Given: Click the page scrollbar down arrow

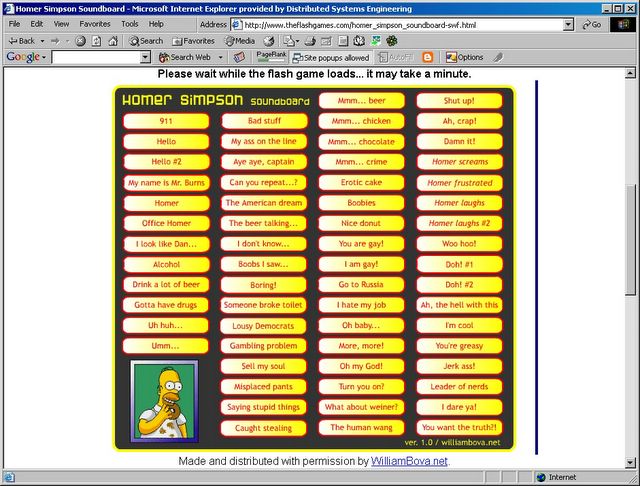Looking at the screenshot, I should tap(630, 462).
